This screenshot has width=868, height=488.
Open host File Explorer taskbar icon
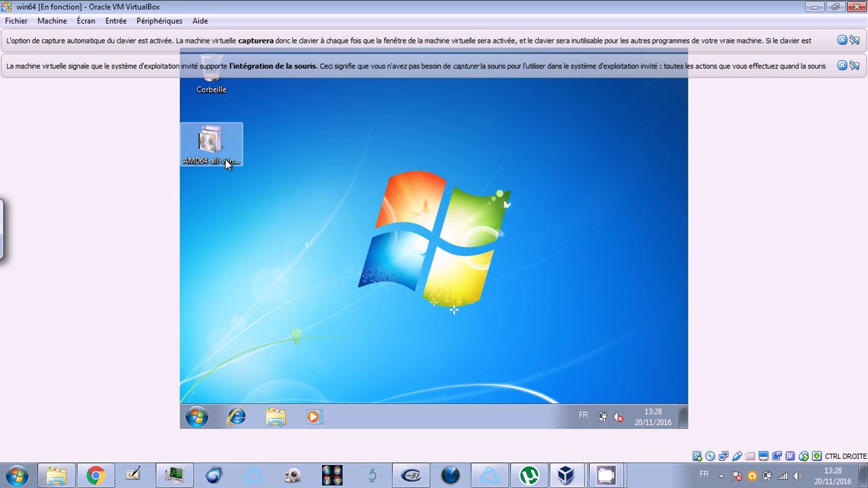[56, 476]
